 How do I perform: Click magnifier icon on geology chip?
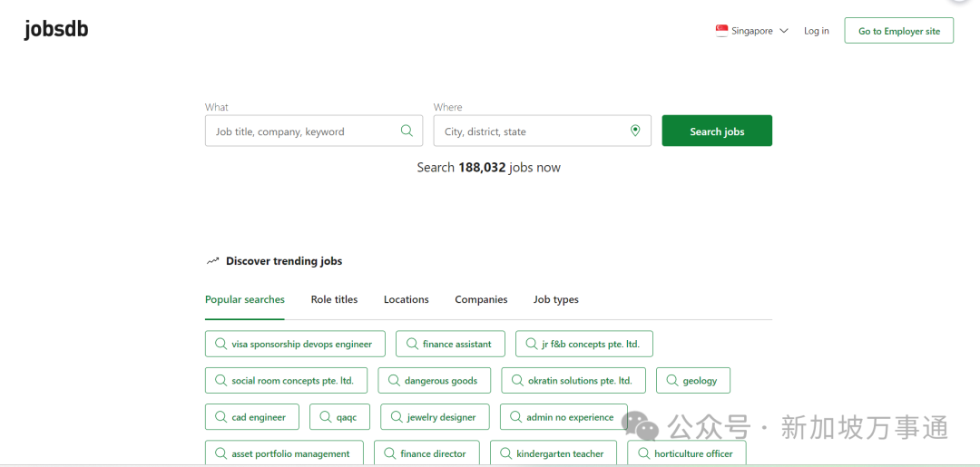pos(671,380)
